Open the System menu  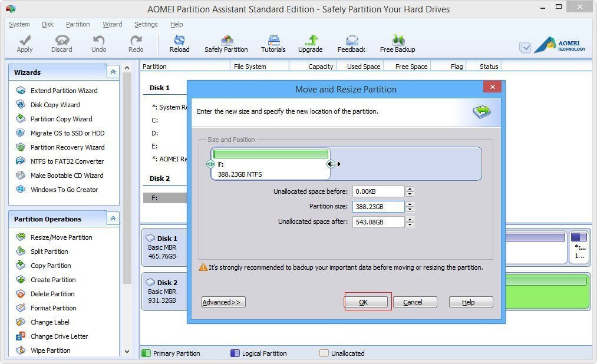click(x=19, y=24)
